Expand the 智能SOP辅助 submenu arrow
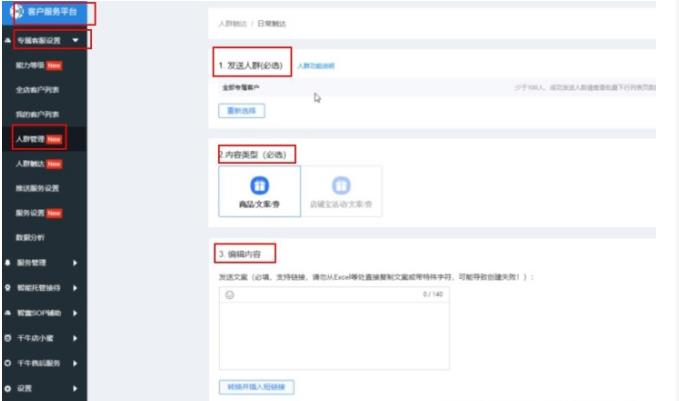679x401 pixels. point(76,311)
